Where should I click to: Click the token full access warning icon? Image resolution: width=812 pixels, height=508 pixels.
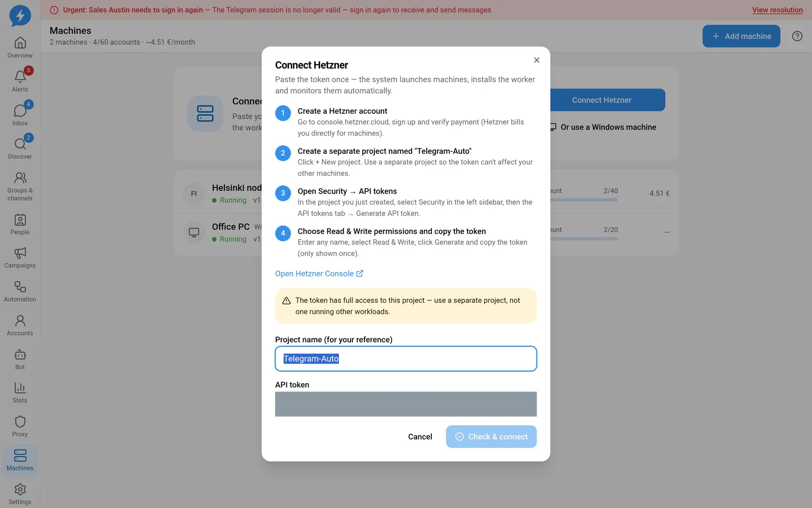[x=286, y=301]
